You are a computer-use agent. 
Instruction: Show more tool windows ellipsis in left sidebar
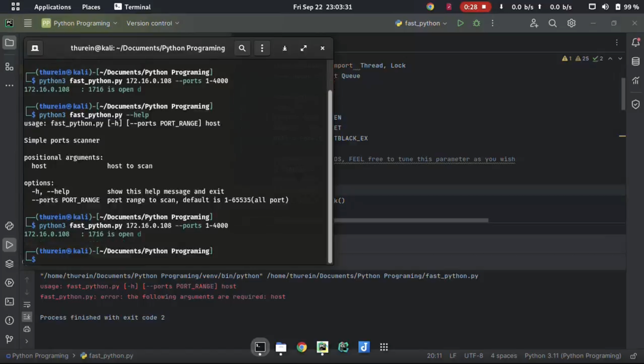(9, 86)
